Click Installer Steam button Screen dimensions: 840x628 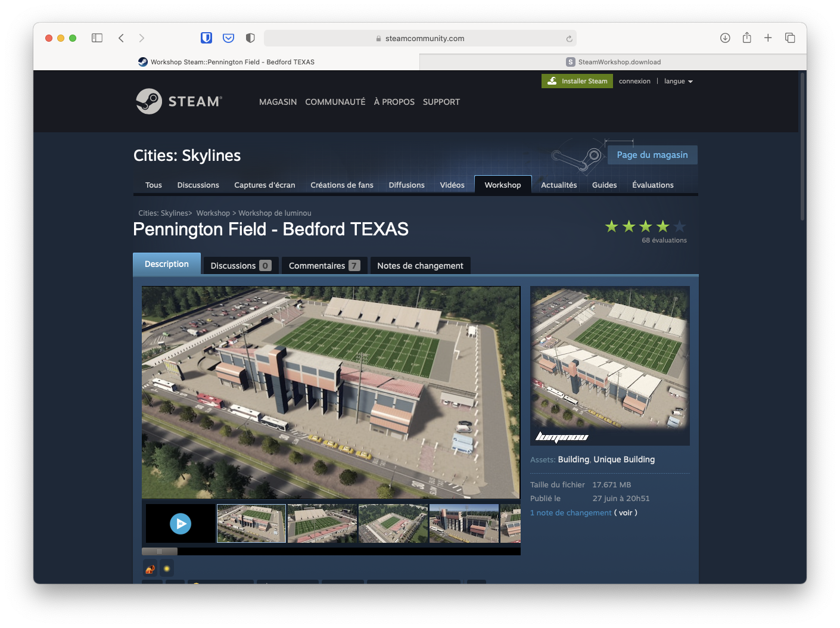(x=577, y=81)
